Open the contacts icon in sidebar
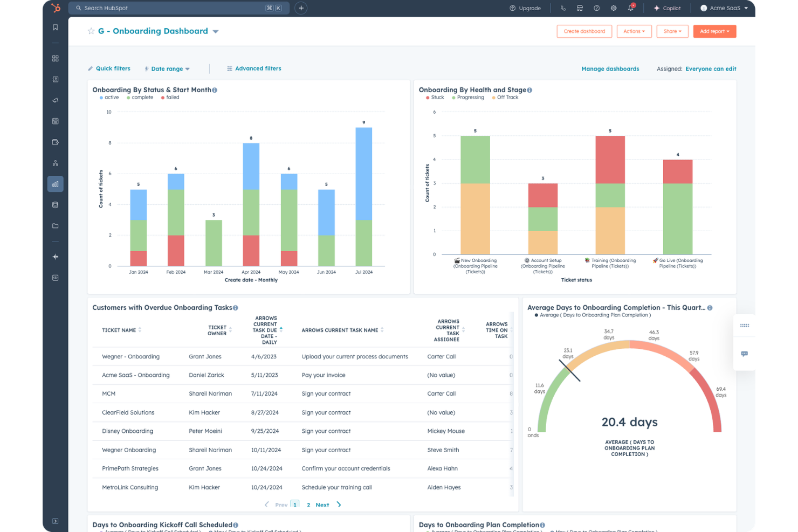 click(x=56, y=79)
